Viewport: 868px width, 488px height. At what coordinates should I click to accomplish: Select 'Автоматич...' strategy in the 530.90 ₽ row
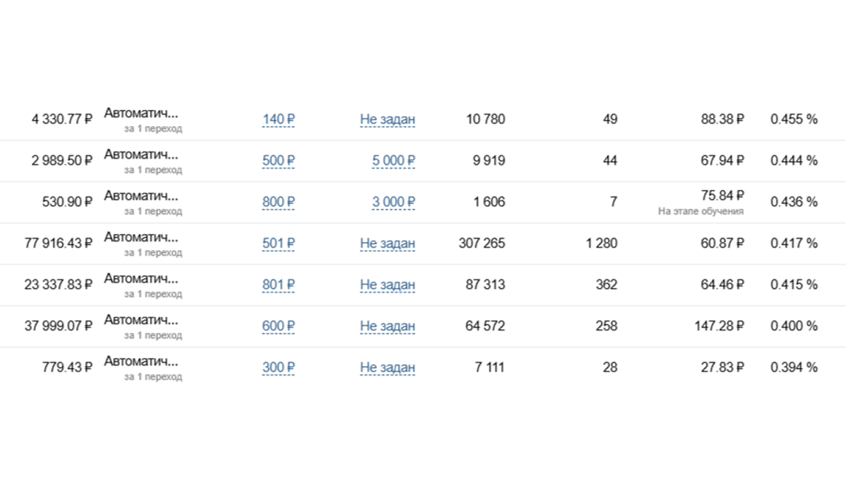pos(141,196)
